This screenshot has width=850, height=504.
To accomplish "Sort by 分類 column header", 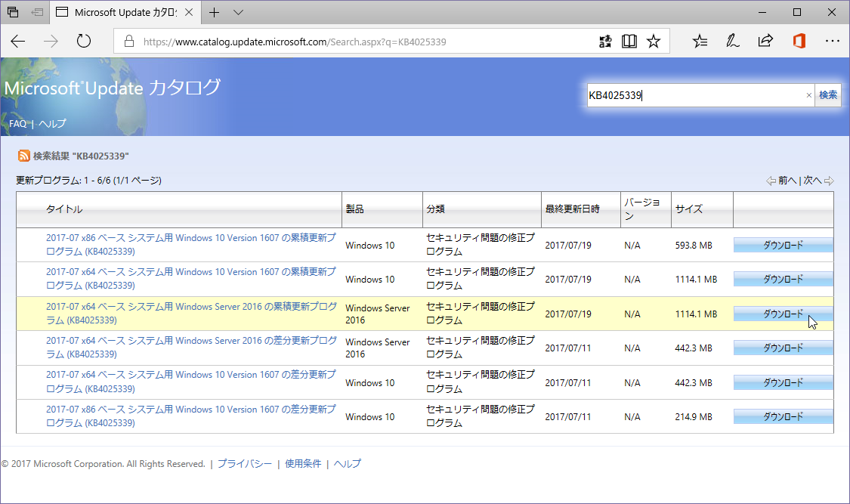I will coord(435,209).
